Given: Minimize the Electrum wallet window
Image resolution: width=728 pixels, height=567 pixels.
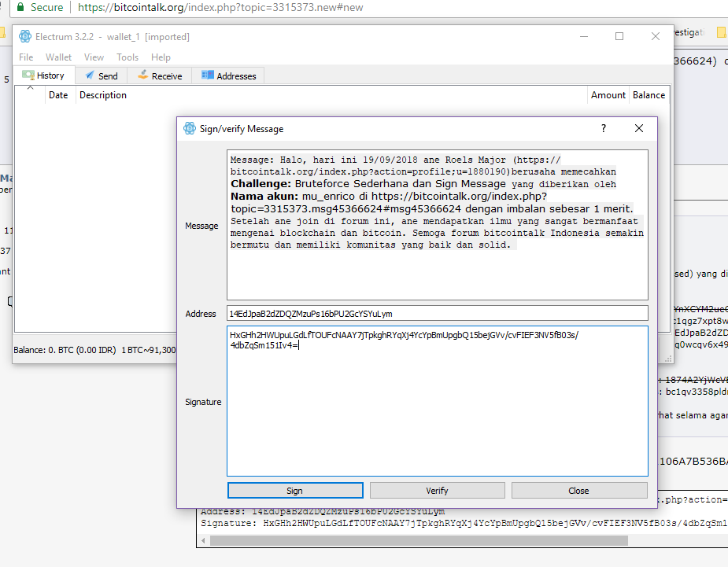Looking at the screenshot, I should [x=584, y=36].
